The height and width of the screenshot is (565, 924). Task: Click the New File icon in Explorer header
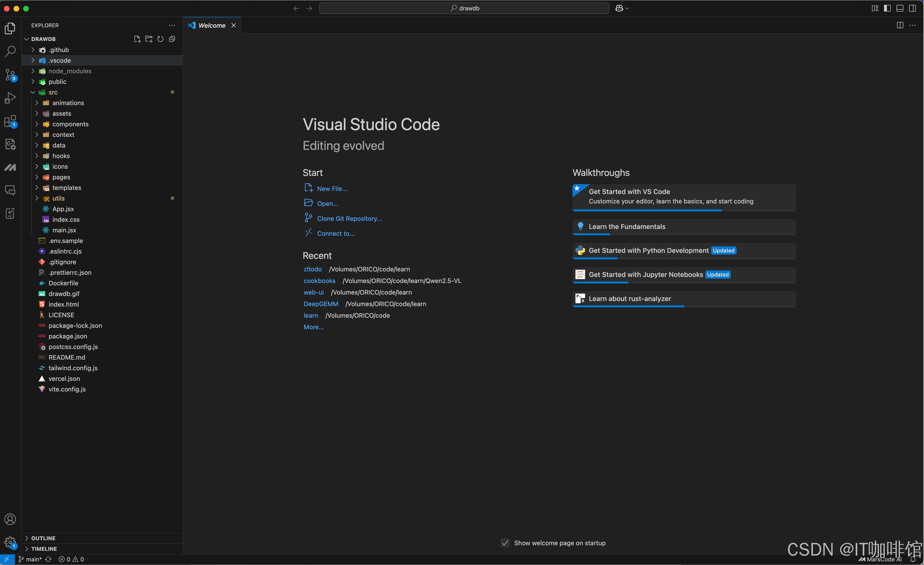[137, 39]
